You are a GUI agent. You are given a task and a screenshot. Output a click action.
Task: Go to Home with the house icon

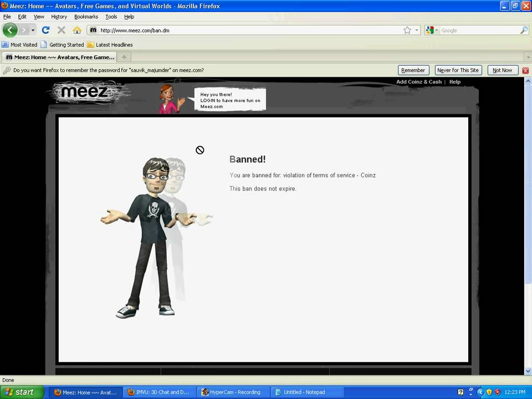pyautogui.click(x=77, y=30)
